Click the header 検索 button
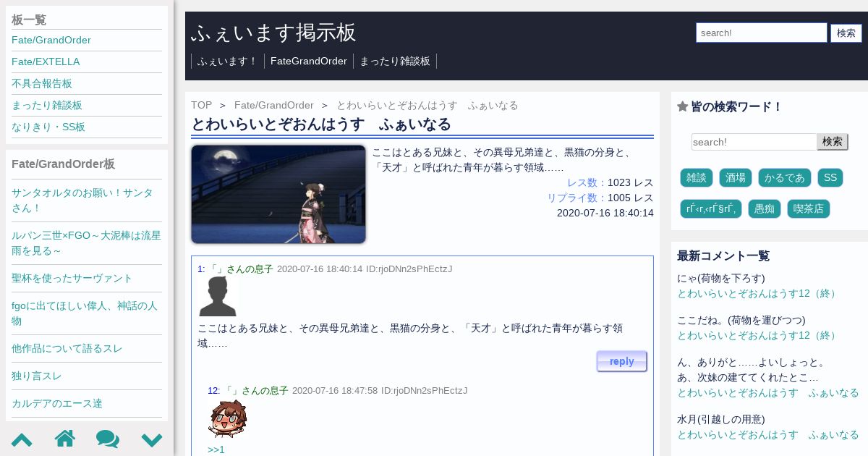 pyautogui.click(x=846, y=33)
